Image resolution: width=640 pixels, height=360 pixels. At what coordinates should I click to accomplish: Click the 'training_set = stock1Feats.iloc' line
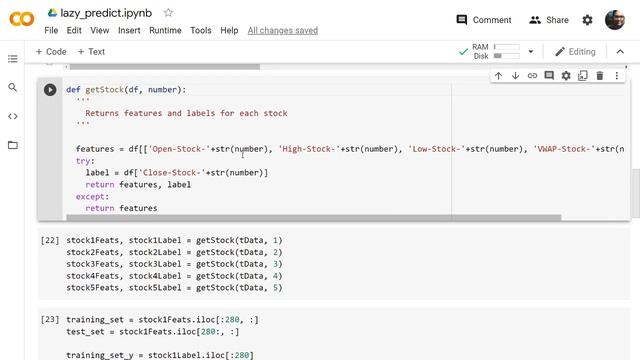click(162, 319)
